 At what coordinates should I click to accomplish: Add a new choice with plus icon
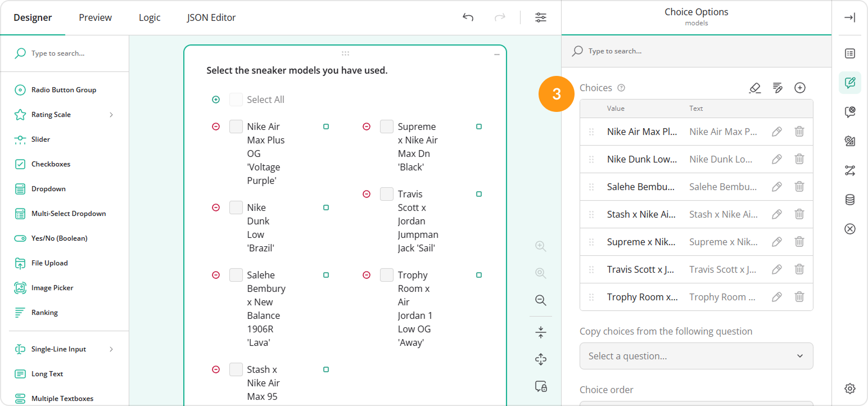pyautogui.click(x=800, y=88)
